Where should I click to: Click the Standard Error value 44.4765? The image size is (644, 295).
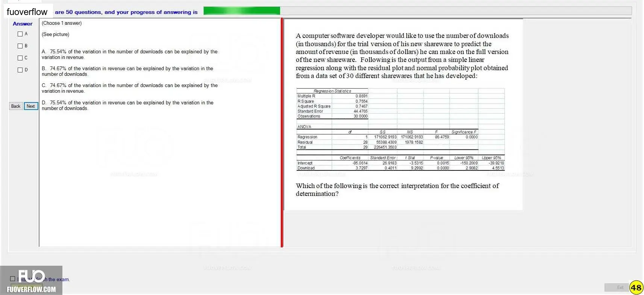361,111
